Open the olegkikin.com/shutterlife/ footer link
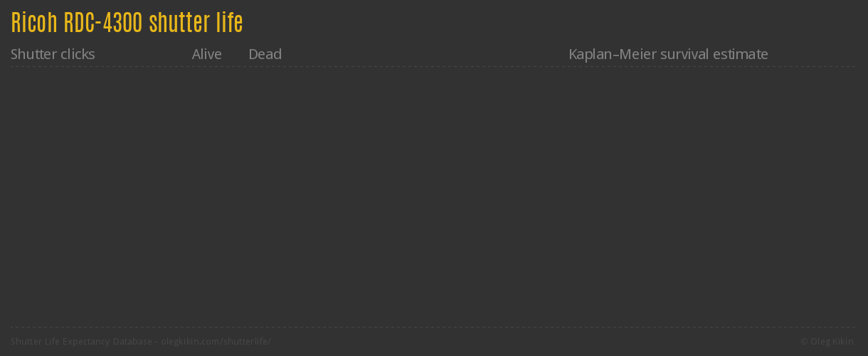Image resolution: width=868 pixels, height=356 pixels. (x=216, y=342)
